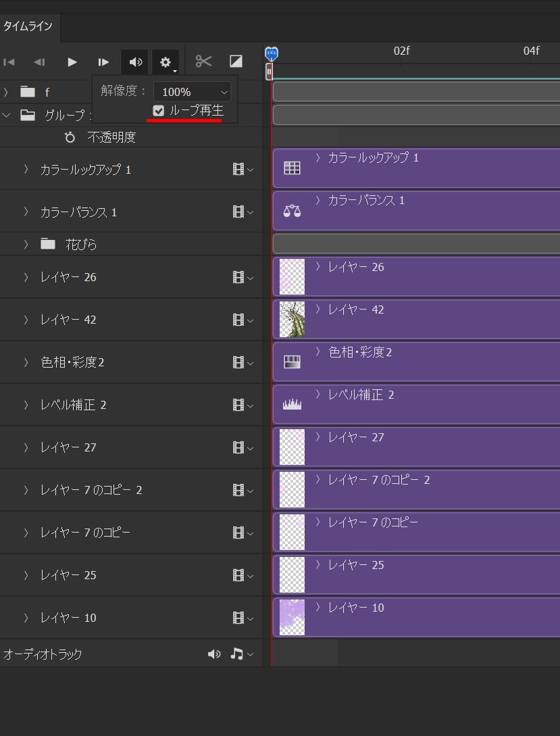Select カラールックアップ 1 clip grid icon

[292, 168]
